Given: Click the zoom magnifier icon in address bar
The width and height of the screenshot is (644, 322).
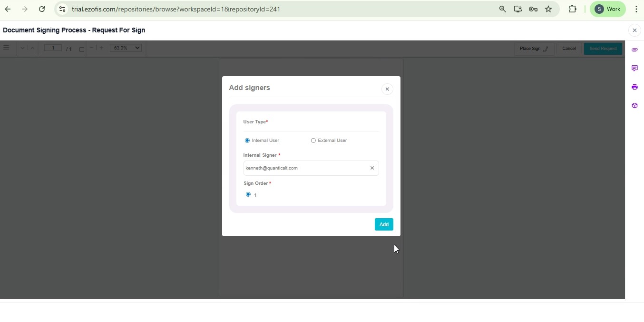Looking at the screenshot, I should (x=502, y=9).
